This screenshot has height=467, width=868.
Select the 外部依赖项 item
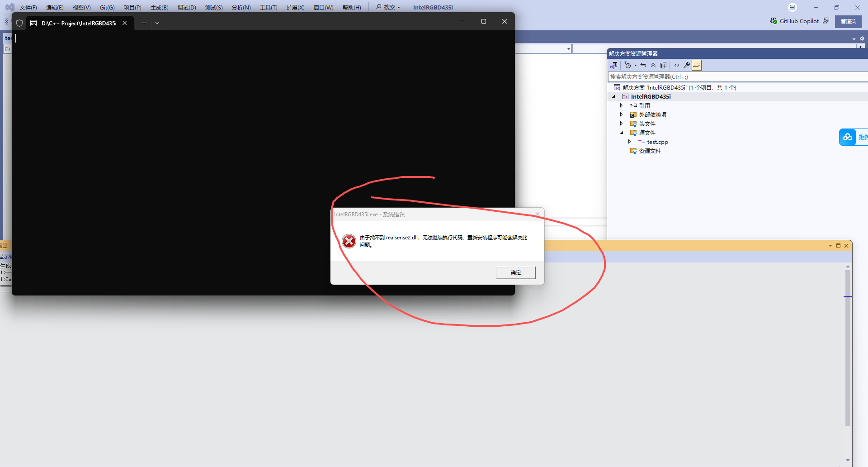click(652, 115)
